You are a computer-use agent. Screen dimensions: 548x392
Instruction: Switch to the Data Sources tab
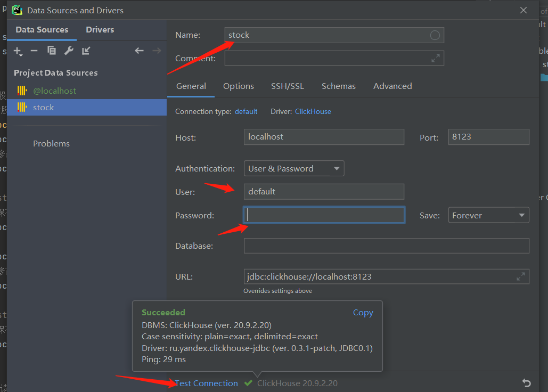pos(42,30)
